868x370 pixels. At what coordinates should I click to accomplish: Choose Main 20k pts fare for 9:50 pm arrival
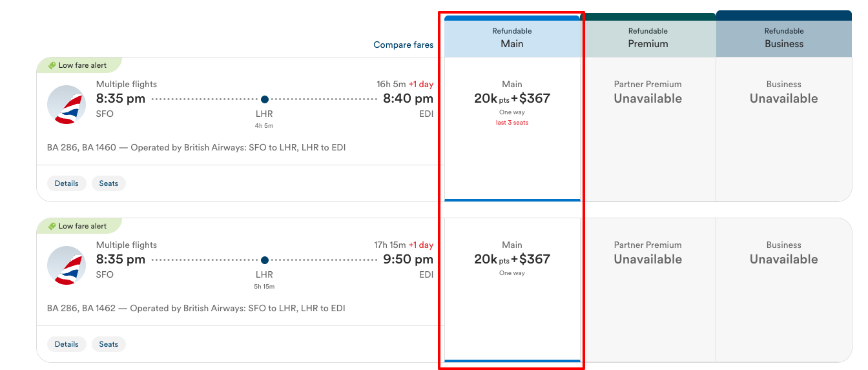pyautogui.click(x=512, y=290)
